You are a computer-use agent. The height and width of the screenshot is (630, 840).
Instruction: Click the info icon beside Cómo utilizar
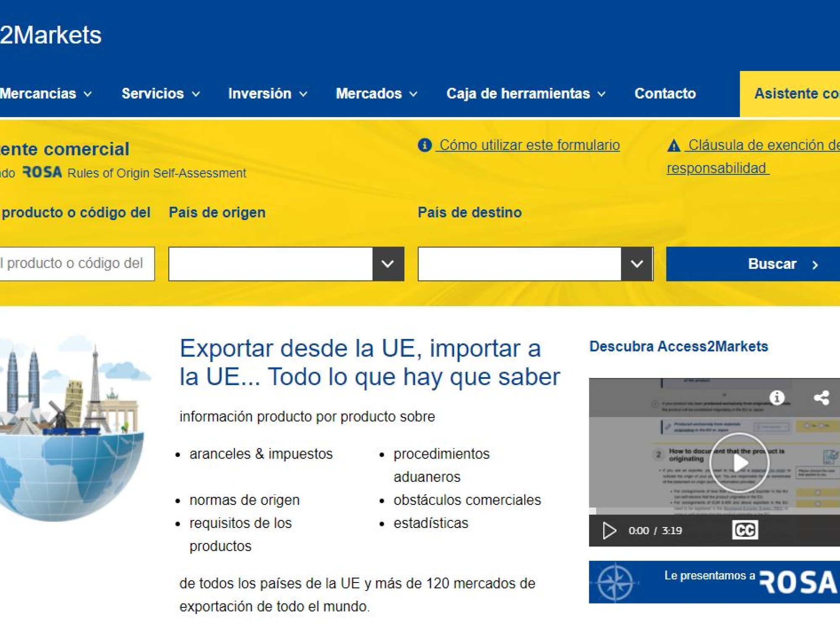[x=425, y=145]
